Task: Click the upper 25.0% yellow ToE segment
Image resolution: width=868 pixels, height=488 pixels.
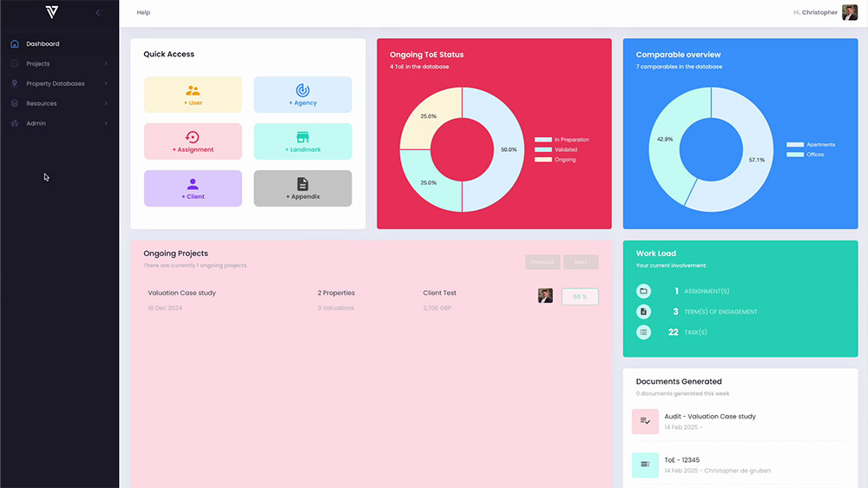Action: pos(429,116)
